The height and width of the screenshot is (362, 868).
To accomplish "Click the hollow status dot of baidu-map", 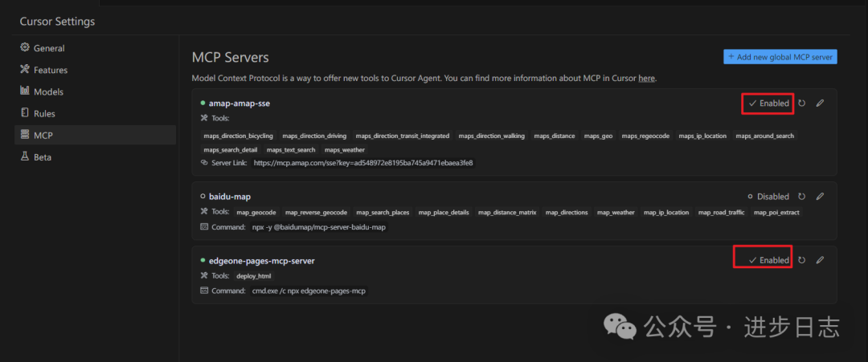I will [203, 196].
